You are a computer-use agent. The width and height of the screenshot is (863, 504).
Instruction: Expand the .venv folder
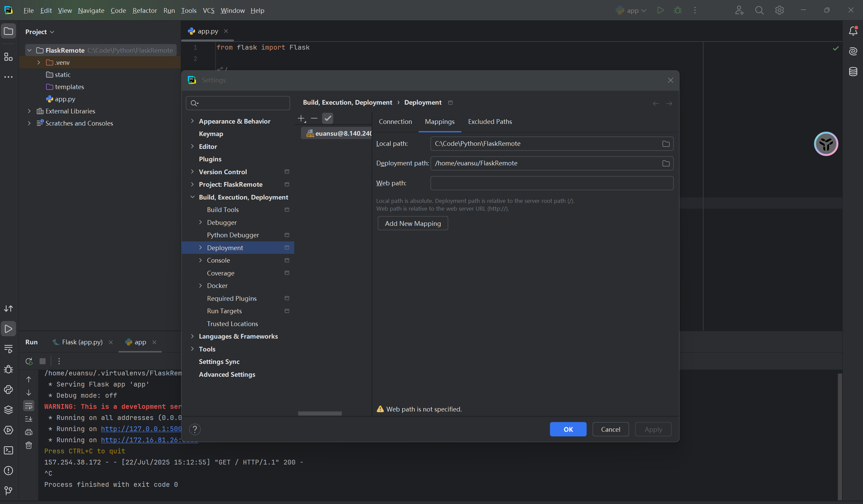[x=39, y=62]
